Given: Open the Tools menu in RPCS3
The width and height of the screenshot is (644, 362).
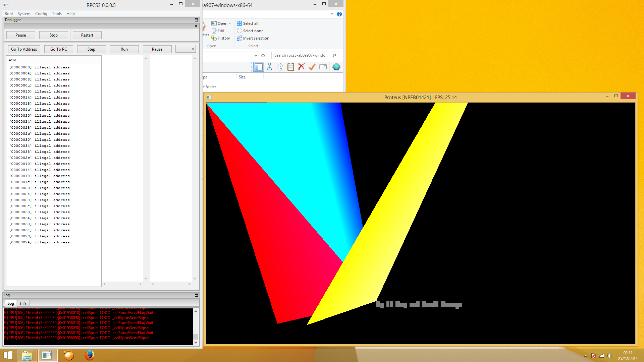Looking at the screenshot, I should [x=57, y=14].
